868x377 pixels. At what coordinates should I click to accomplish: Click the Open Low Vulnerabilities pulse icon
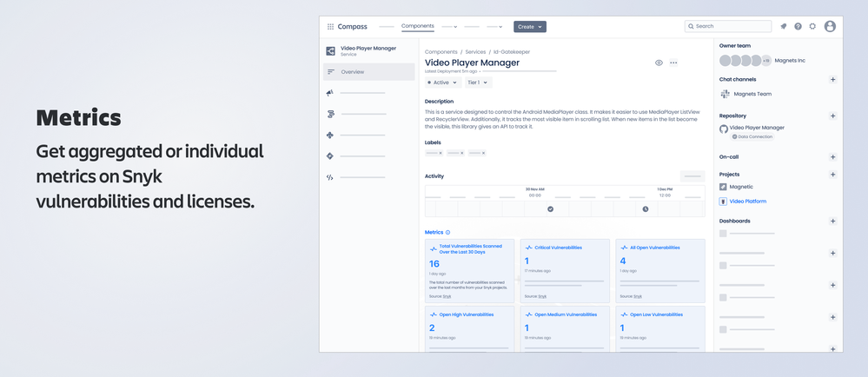[x=624, y=314]
